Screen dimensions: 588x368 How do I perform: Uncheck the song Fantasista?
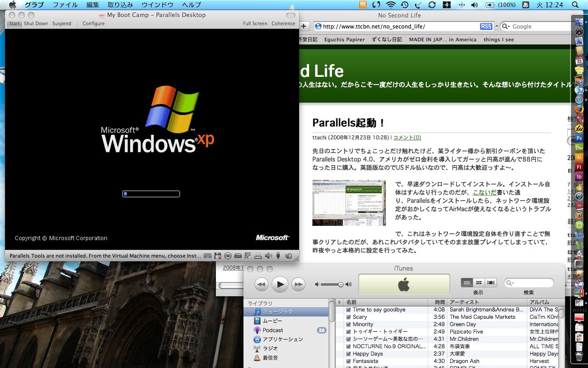tap(348, 361)
